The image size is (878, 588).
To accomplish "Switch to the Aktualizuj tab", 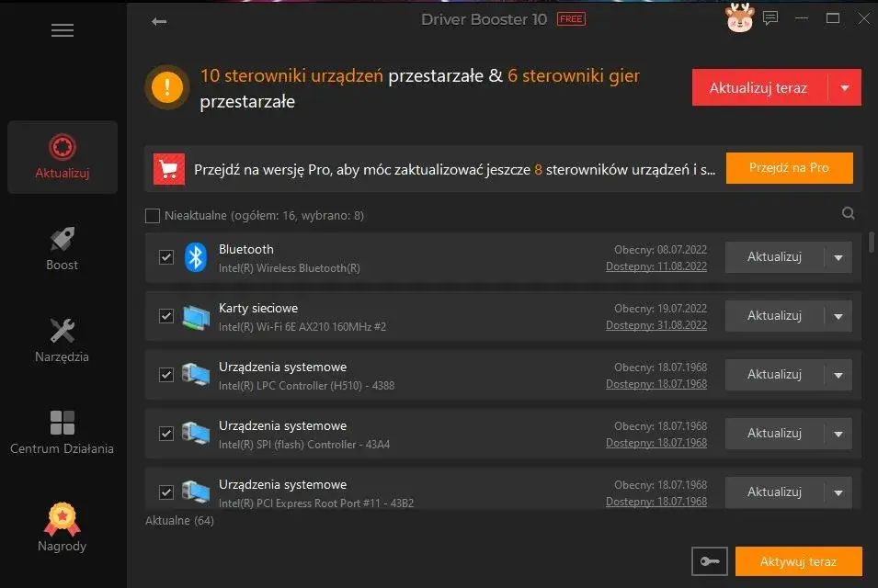I will pyautogui.click(x=62, y=156).
